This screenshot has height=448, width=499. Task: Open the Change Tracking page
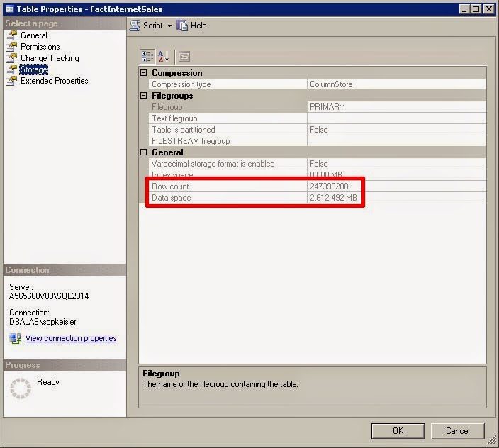(x=50, y=58)
